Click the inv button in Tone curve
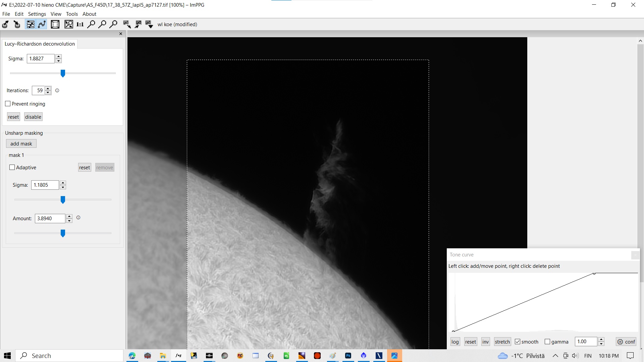Screen dimensions: 644x362 click(485, 342)
